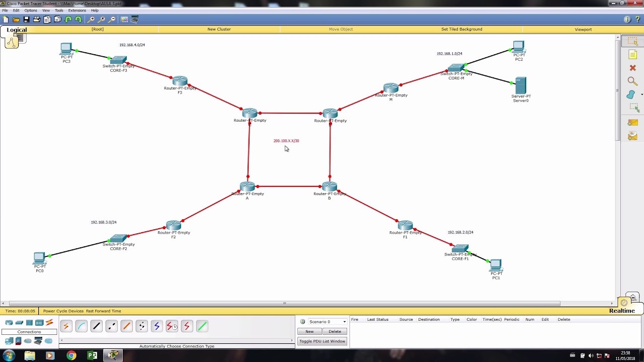Choose the Connections lightning category

(49, 323)
